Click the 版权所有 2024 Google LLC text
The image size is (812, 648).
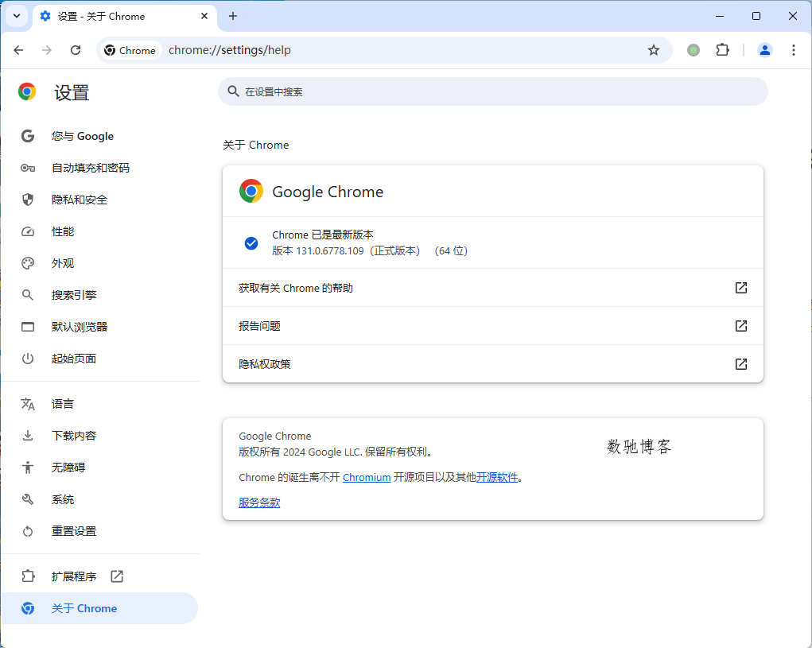tap(335, 452)
